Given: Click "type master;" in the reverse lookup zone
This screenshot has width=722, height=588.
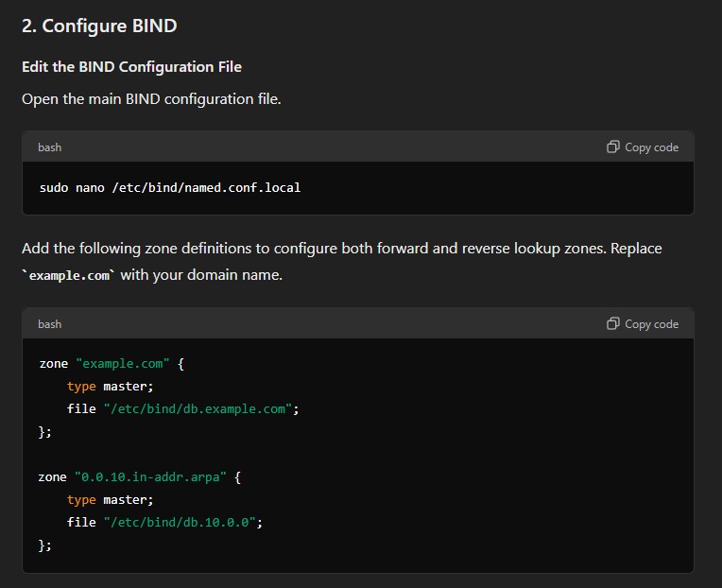Looking at the screenshot, I should (110, 499).
